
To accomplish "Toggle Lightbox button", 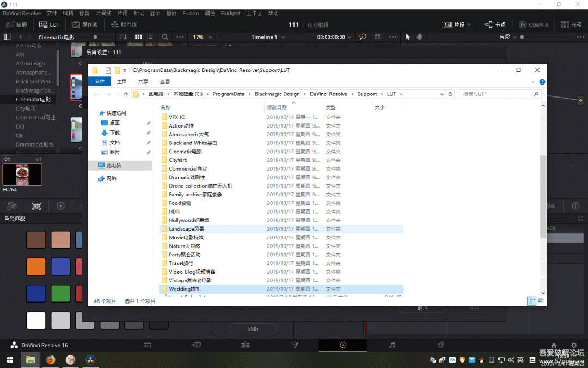I will pyautogui.click(x=571, y=25).
